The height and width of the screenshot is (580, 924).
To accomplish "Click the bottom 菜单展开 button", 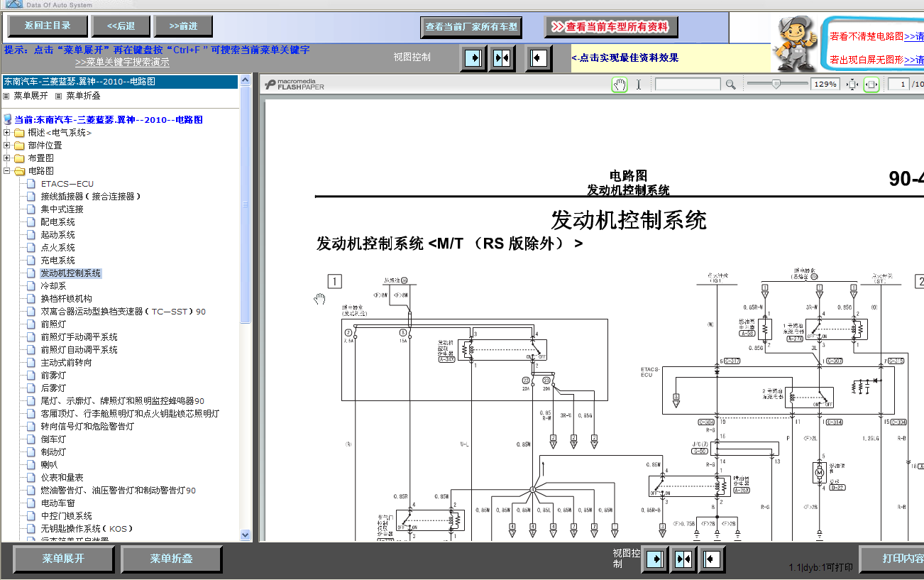I will tap(63, 559).
